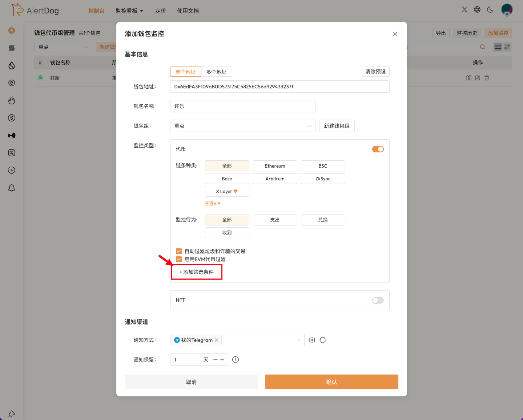Select the Ethereum chain icon in sidebar
523x420 pixels.
point(11,31)
